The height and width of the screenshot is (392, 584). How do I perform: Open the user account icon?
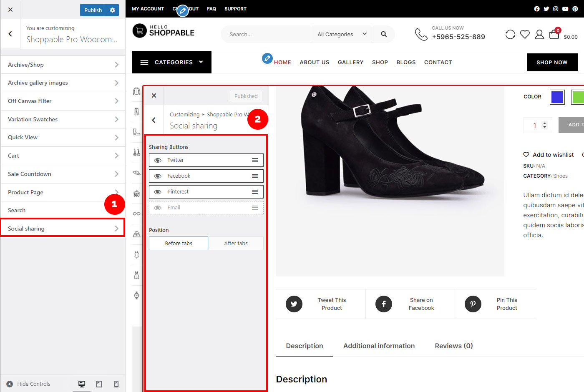(x=539, y=34)
